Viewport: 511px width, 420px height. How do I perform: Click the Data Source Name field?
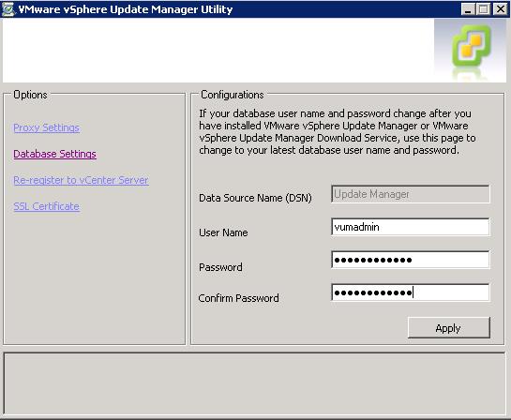point(411,194)
